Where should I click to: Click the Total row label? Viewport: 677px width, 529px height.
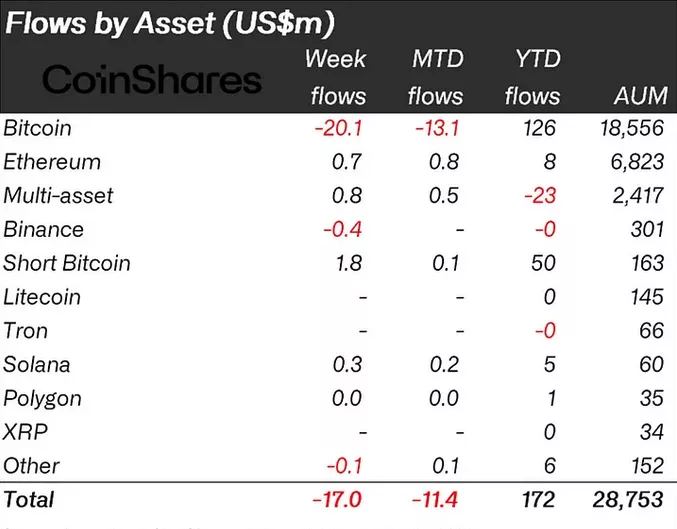30,499
